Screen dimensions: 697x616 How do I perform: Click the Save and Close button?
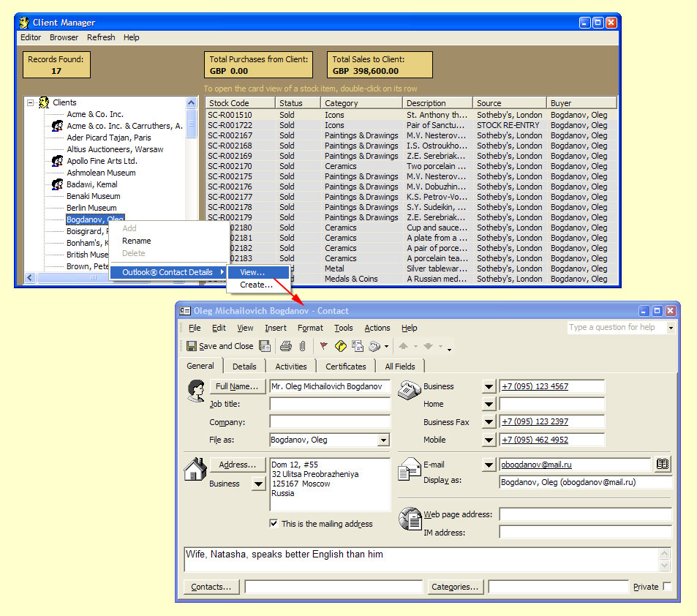[x=220, y=346]
